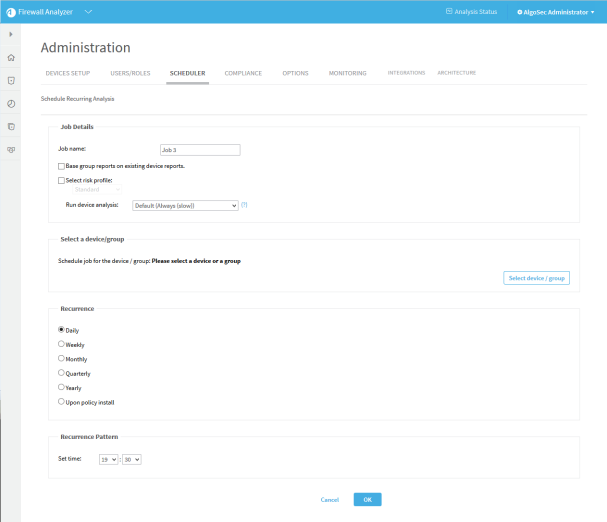Screen dimensions: 607x522
Task: Enable Base group reports on existing device reports
Action: click(x=62, y=166)
